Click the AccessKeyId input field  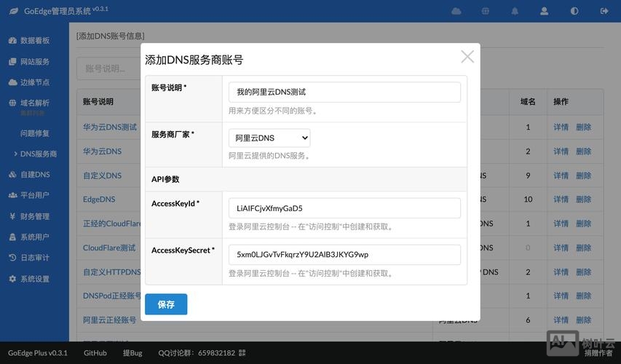click(x=344, y=208)
